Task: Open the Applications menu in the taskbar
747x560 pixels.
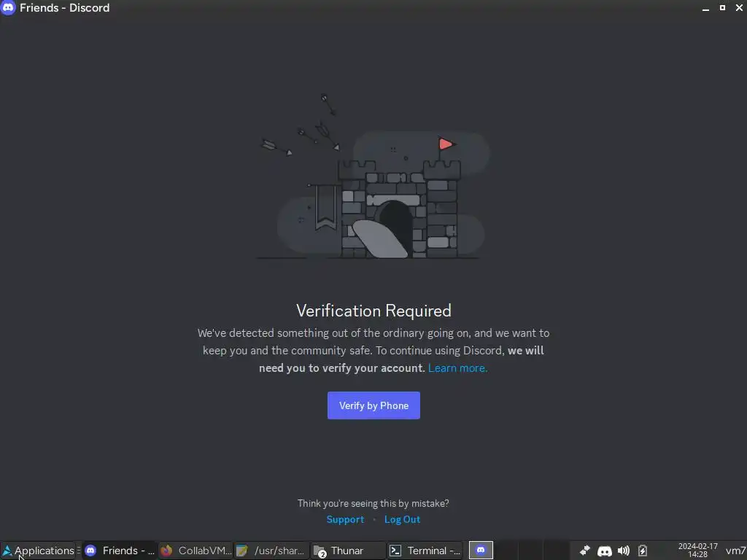Action: click(x=38, y=551)
